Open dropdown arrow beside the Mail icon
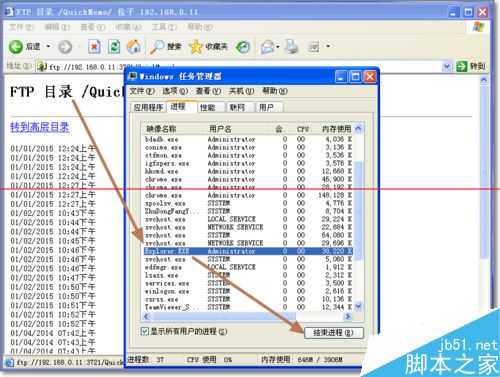Image resolution: width=500 pixels, height=377 pixels. 278,47
